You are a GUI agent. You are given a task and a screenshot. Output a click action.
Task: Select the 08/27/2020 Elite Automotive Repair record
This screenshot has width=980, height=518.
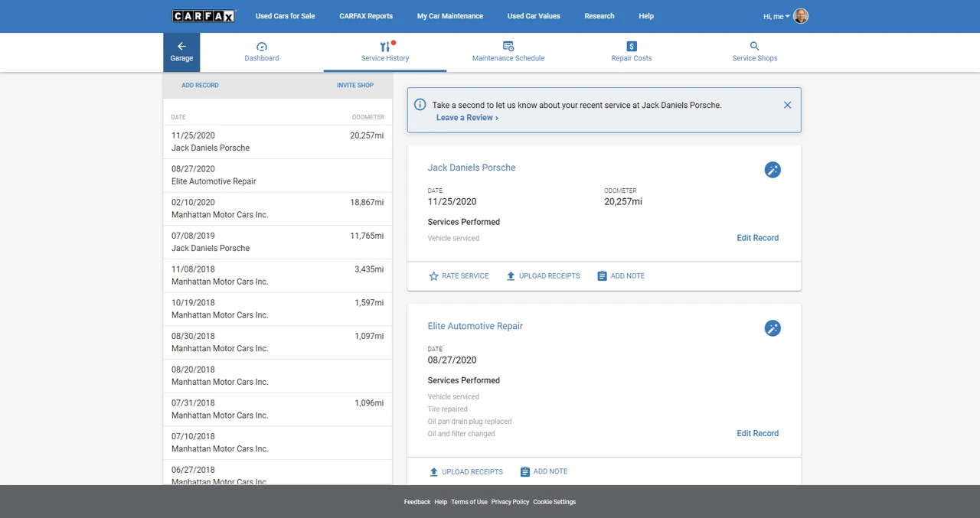pyautogui.click(x=277, y=175)
